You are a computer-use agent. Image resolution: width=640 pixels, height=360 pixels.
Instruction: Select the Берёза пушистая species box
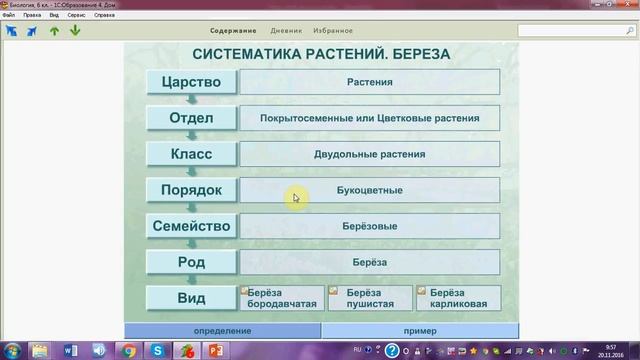370,298
